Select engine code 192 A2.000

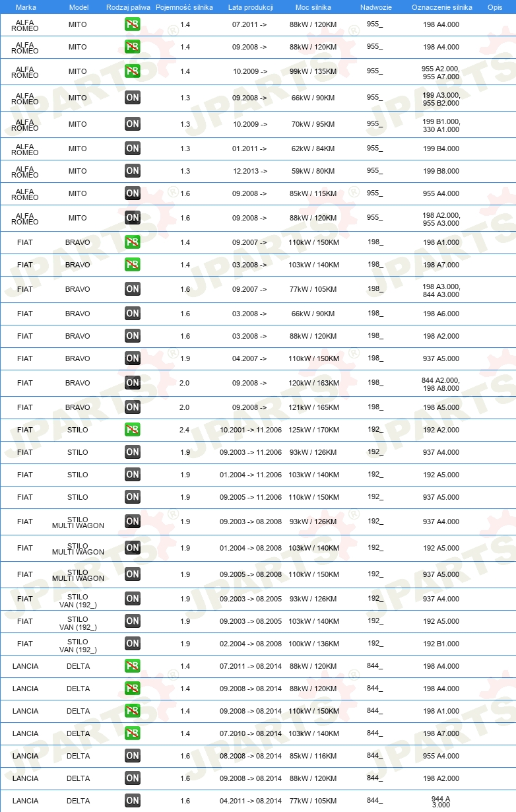point(441,430)
